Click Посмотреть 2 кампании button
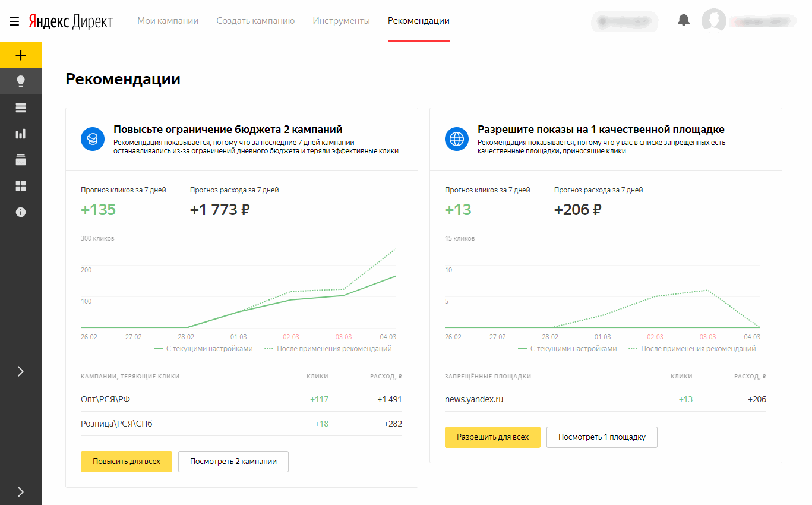Viewport: 812px width, 505px height. 233,462
